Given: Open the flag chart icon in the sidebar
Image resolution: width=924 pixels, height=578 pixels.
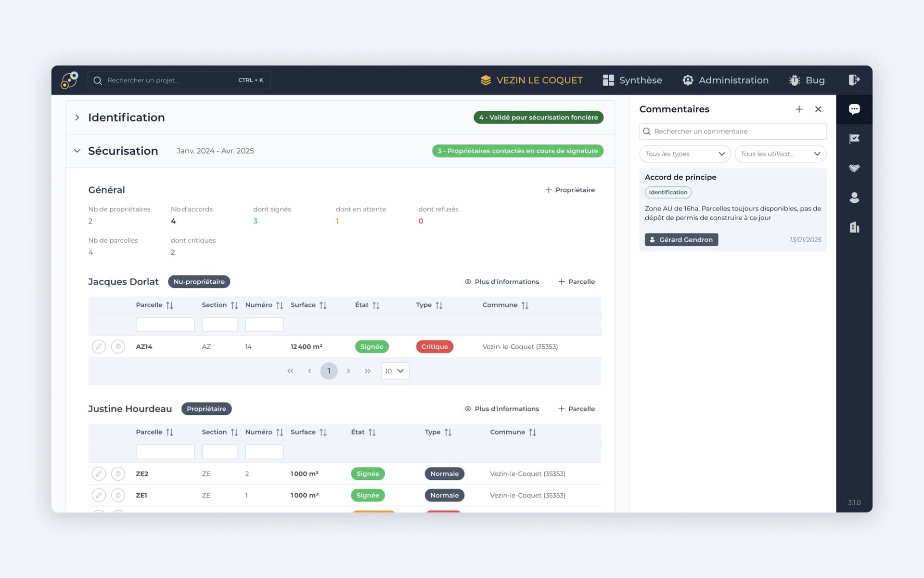Looking at the screenshot, I should pos(854,139).
